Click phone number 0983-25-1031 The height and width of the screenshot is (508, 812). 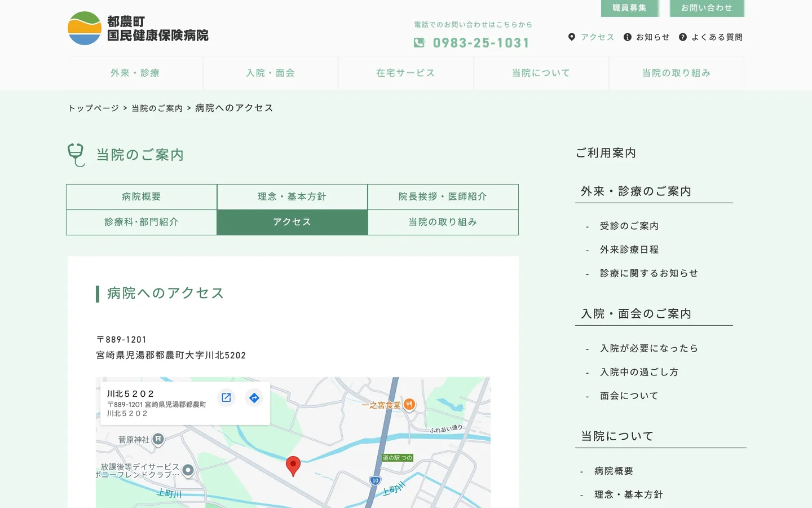click(x=482, y=43)
